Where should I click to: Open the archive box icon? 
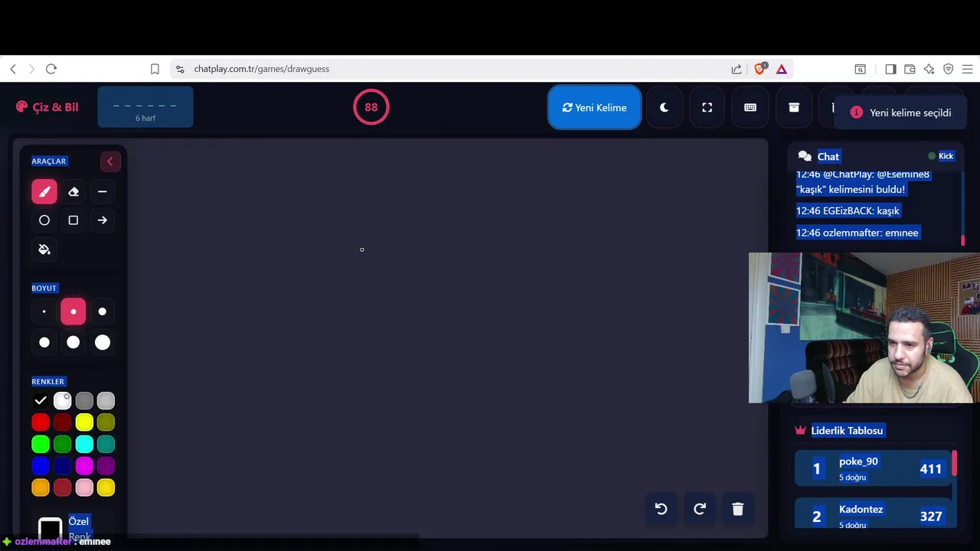pyautogui.click(x=794, y=108)
